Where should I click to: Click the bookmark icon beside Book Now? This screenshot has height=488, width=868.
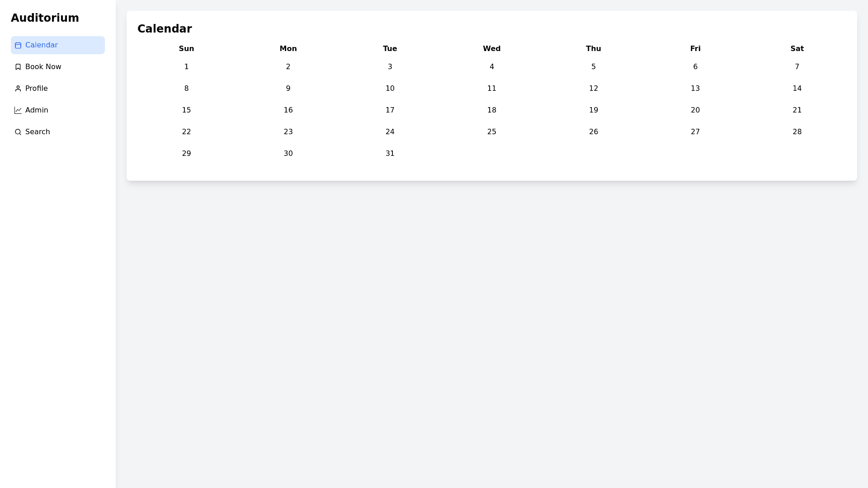tap(18, 67)
